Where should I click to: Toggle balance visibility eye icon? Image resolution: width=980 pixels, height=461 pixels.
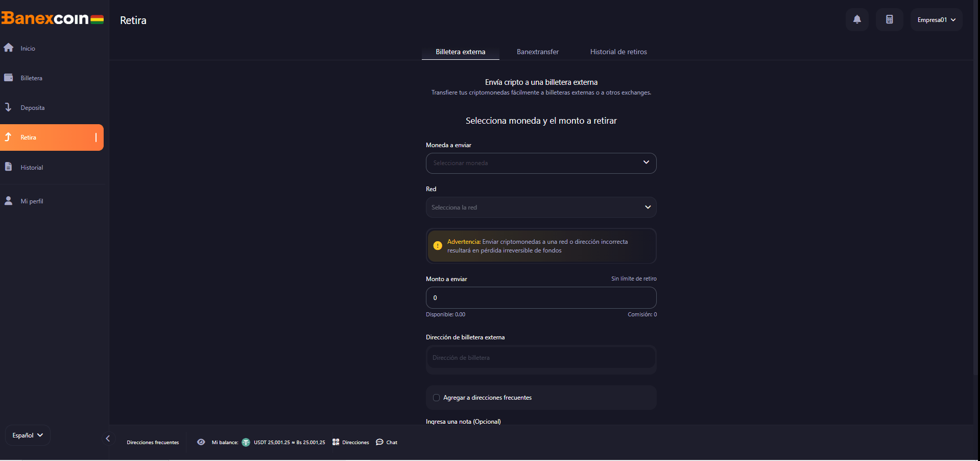(201, 442)
